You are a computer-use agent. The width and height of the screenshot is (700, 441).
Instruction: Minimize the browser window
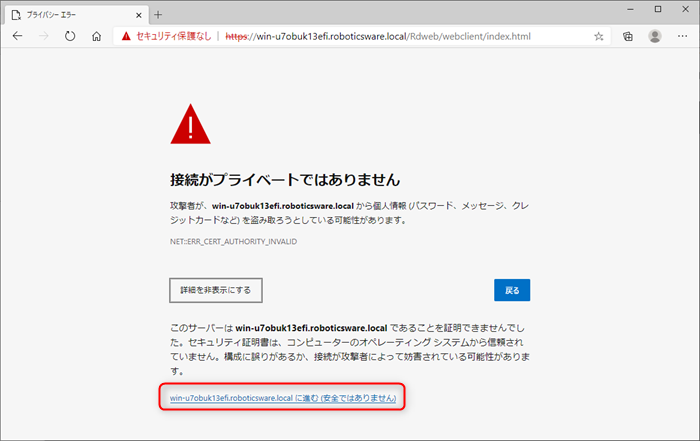[630, 9]
